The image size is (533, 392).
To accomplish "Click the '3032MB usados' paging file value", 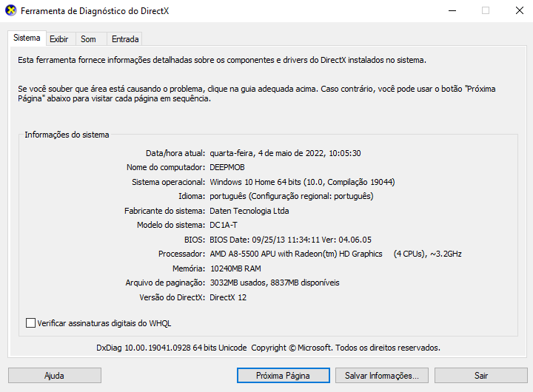I will (x=238, y=283).
